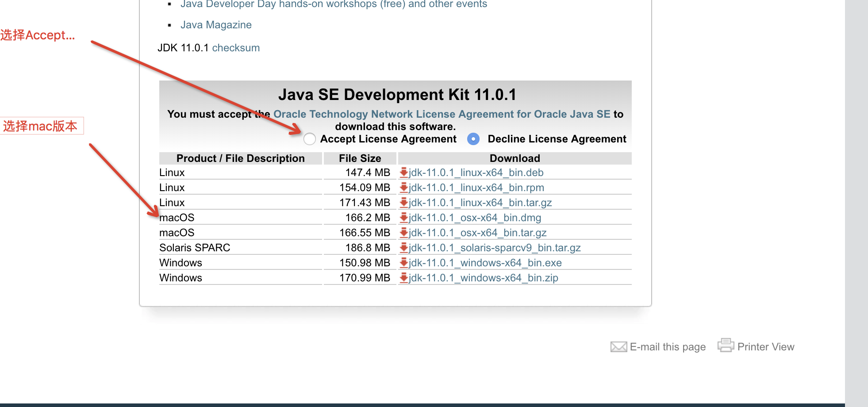868x407 pixels.
Task: Click the envelope E-mail icon
Action: pos(618,347)
